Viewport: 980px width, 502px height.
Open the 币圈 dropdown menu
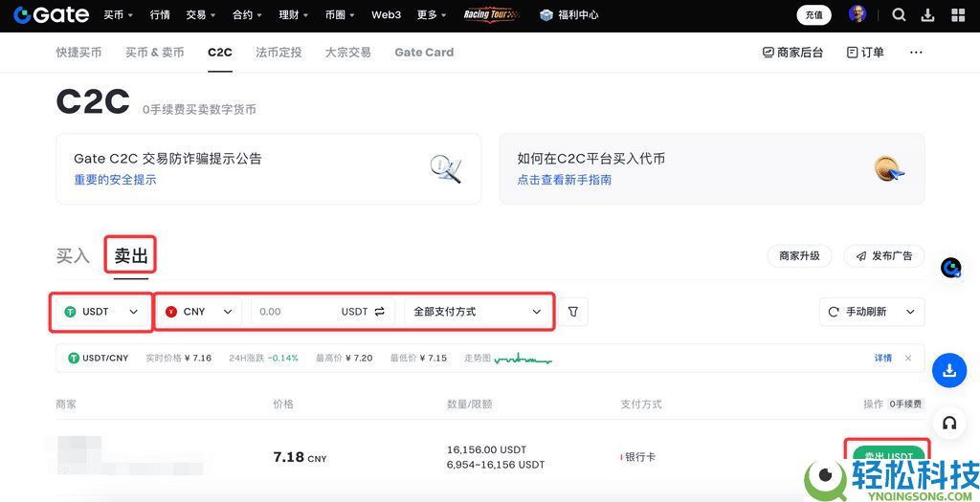(340, 15)
